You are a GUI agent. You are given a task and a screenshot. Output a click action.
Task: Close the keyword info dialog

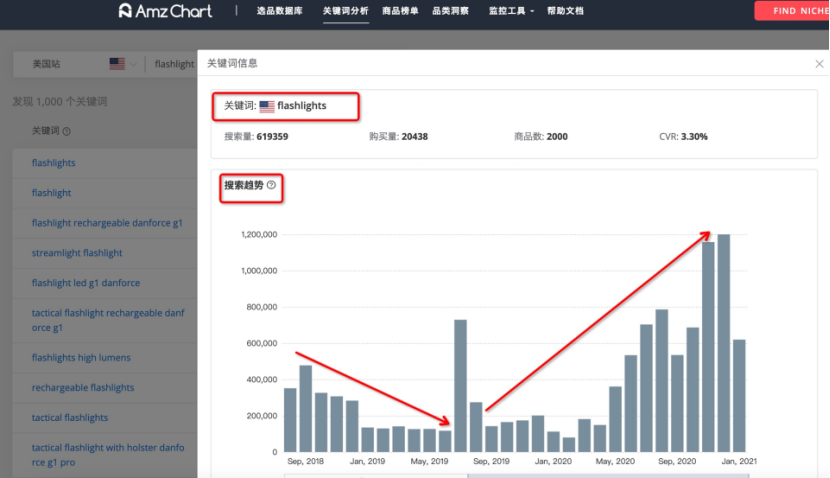tap(819, 63)
